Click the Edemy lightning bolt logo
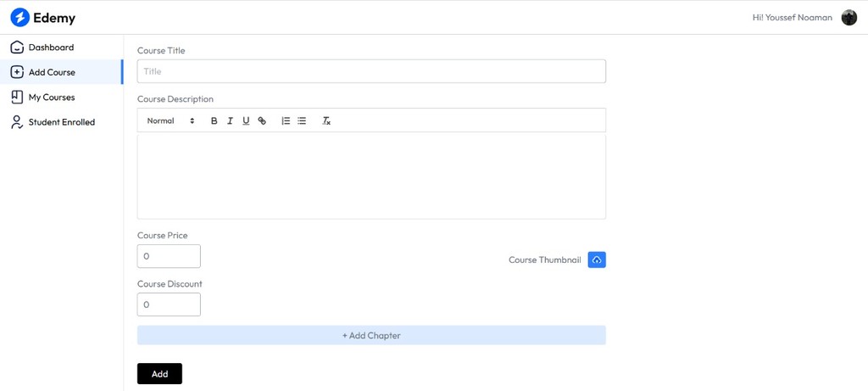Image resolution: width=868 pixels, height=391 pixels. tap(19, 18)
